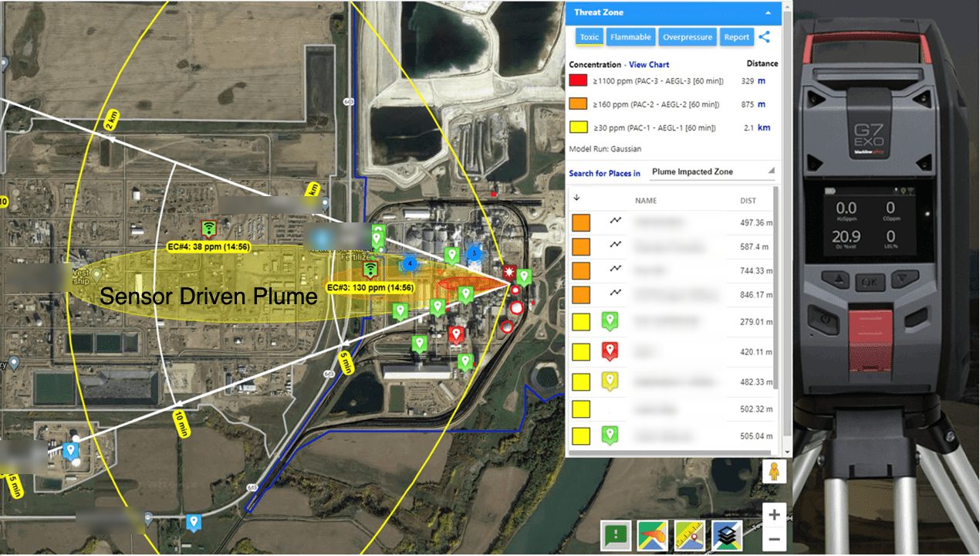Image resolution: width=980 pixels, height=556 pixels.
Task: Open the Report tab
Action: pyautogui.click(x=736, y=37)
